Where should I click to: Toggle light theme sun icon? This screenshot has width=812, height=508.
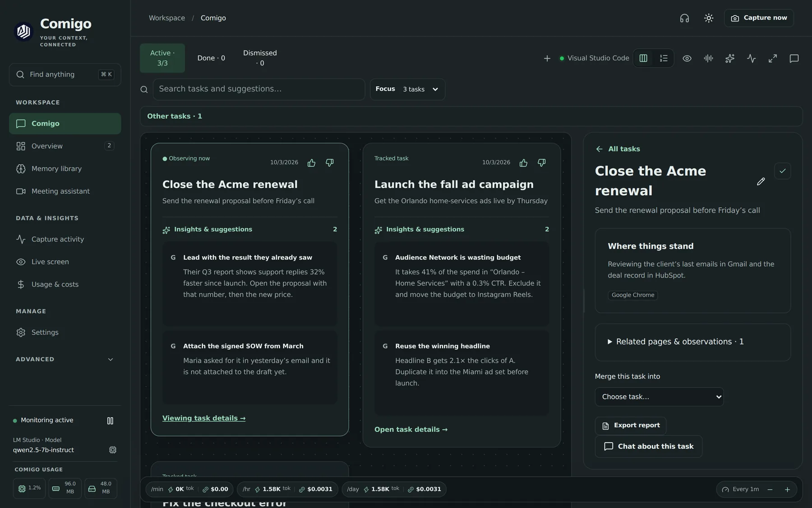pyautogui.click(x=709, y=18)
